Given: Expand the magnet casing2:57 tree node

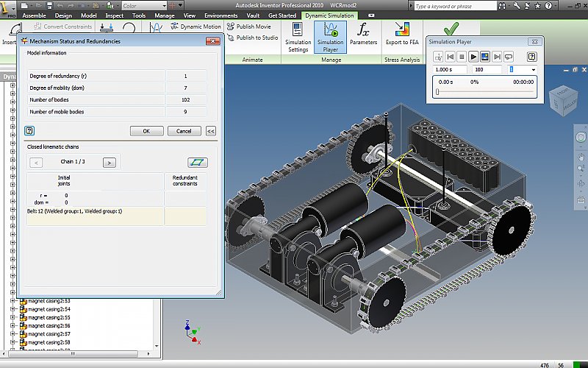Looking at the screenshot, I should (12, 334).
